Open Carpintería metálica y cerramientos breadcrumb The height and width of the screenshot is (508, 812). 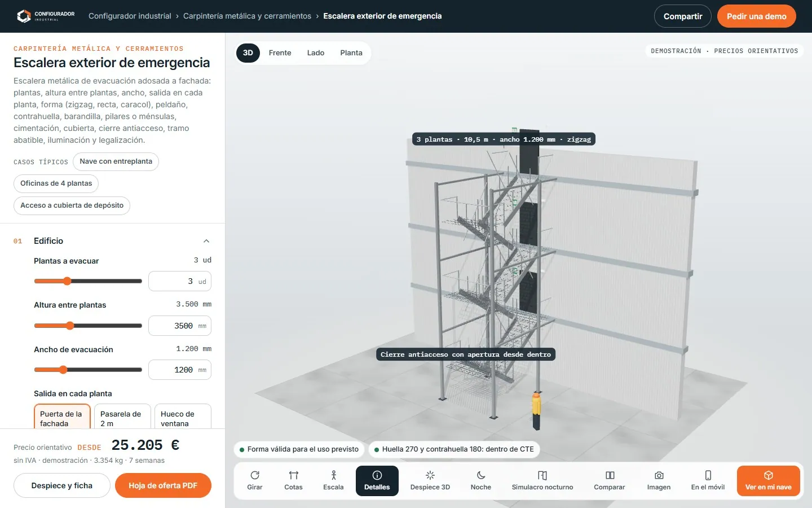click(x=247, y=16)
